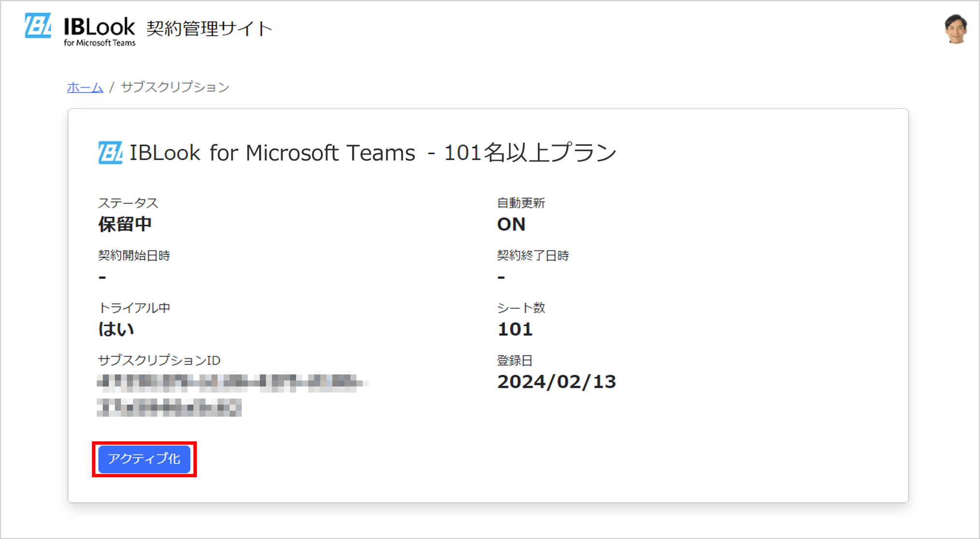Click the シート数 value 101
The image size is (980, 539).
pos(515,329)
